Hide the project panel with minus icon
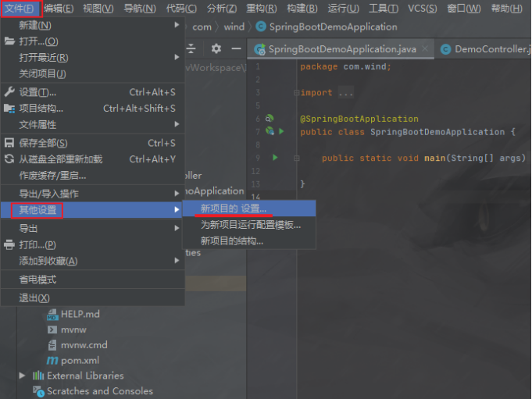This screenshot has height=399, width=532. coord(237,49)
